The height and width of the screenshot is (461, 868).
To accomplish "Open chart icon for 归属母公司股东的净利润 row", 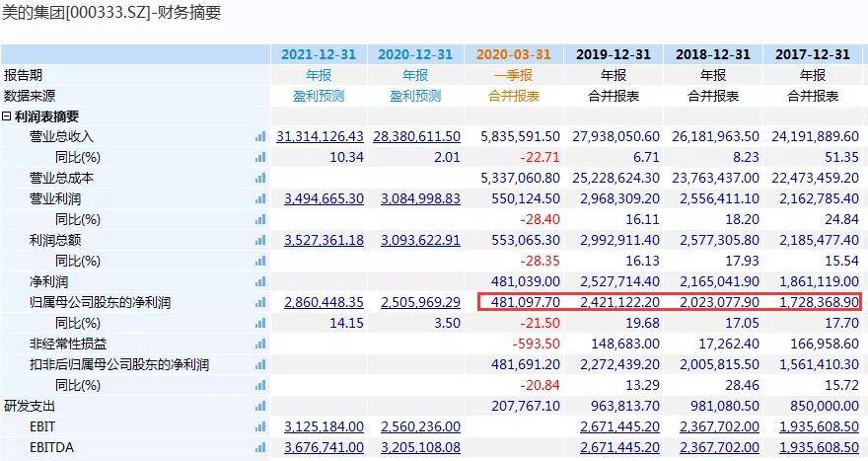I will pyautogui.click(x=260, y=302).
